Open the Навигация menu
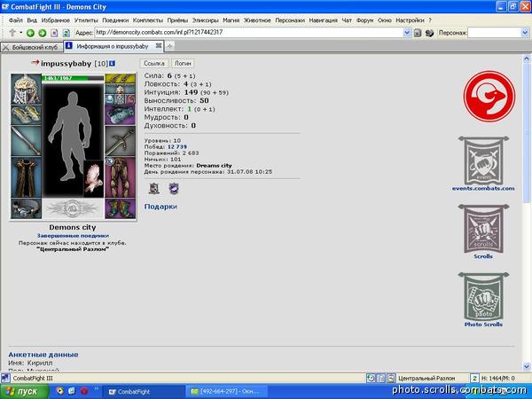The width and height of the screenshot is (532, 399). [323, 20]
